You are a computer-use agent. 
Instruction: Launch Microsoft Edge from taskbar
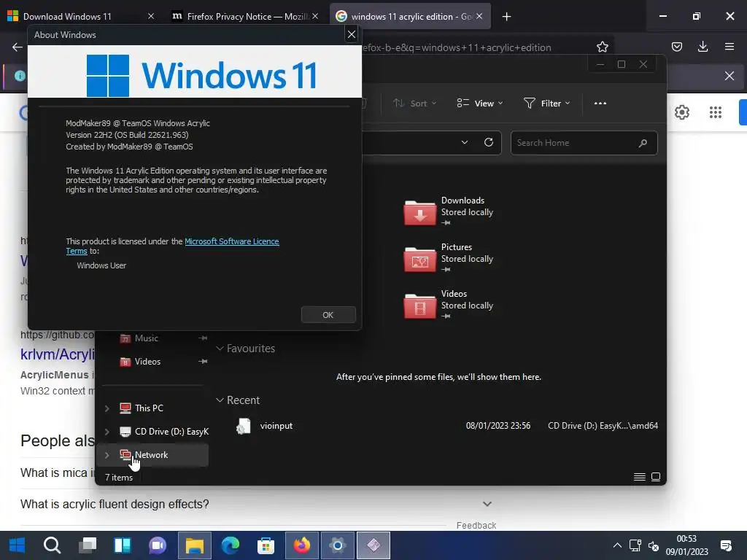(230, 545)
